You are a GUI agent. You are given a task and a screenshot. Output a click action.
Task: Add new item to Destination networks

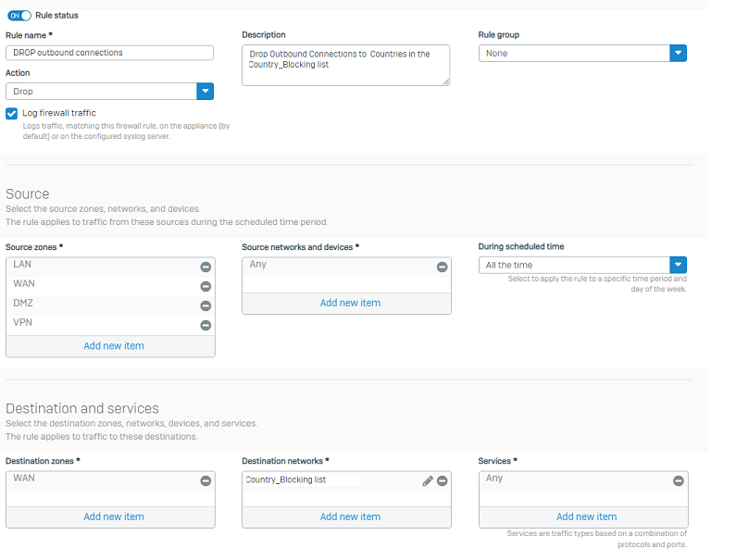tap(350, 516)
